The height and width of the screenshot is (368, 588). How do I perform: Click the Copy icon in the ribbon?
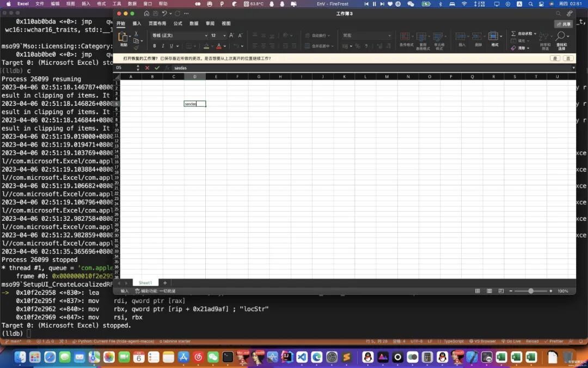(136, 41)
